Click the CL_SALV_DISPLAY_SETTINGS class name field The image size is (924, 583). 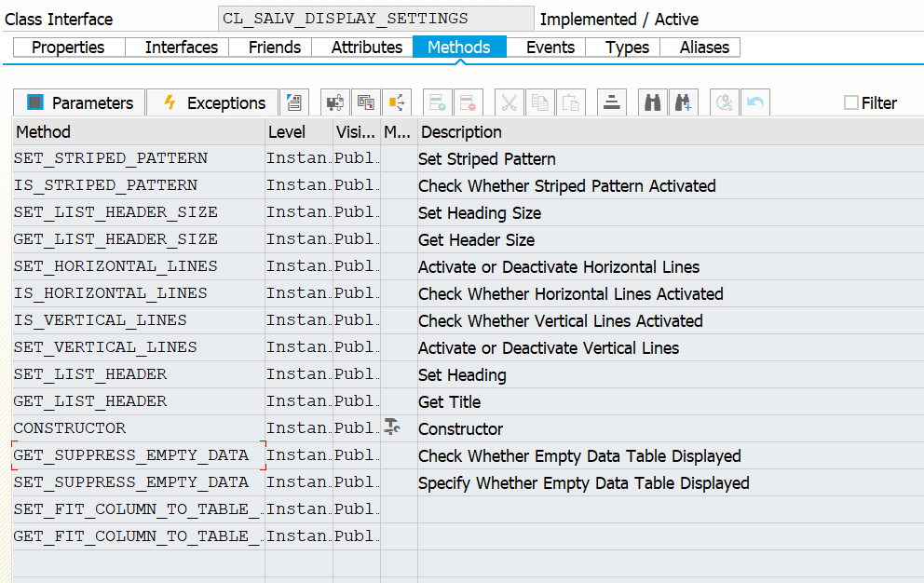[376, 19]
